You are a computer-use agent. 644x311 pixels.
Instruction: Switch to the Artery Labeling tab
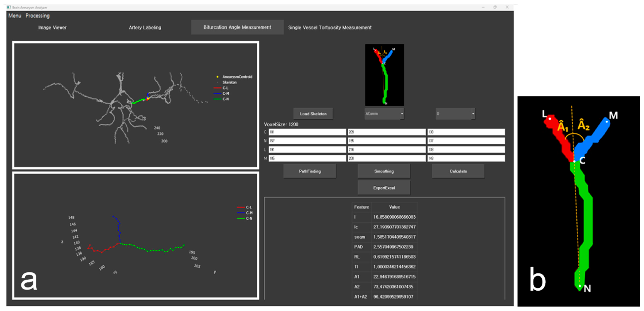click(x=145, y=27)
